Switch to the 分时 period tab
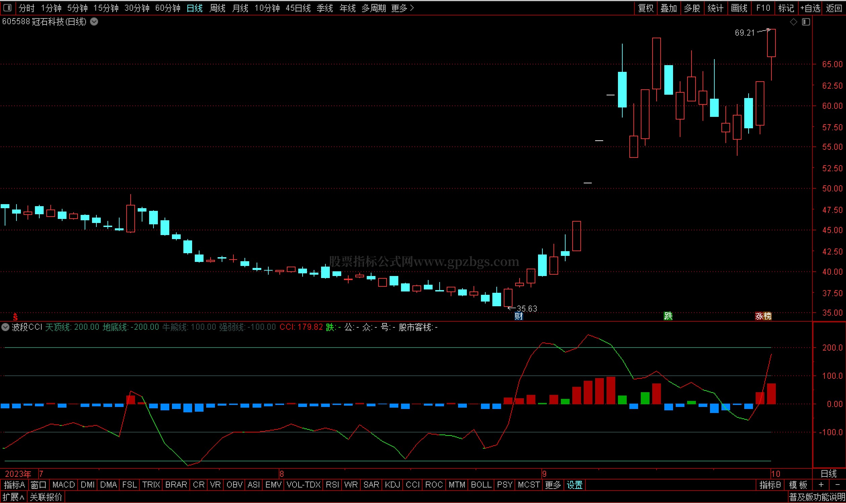Viewport: 846px width, 504px height. click(27, 8)
